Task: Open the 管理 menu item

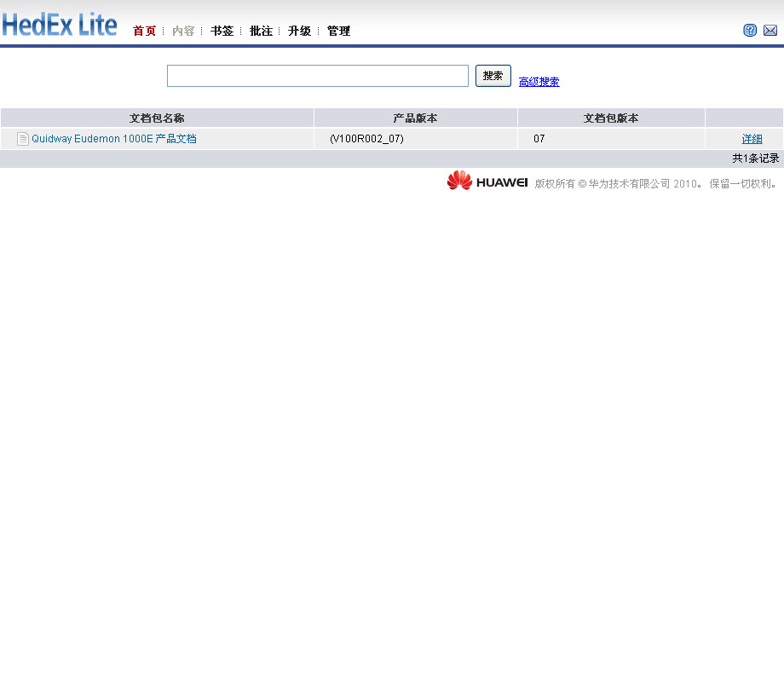Action: click(338, 31)
